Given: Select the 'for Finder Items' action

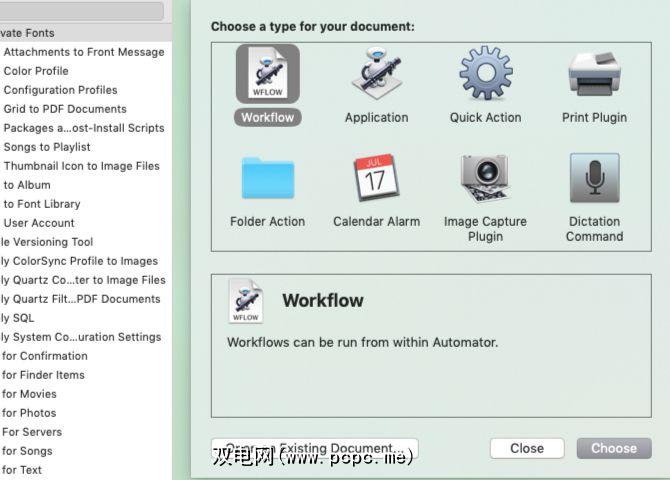Looking at the screenshot, I should point(85,375).
